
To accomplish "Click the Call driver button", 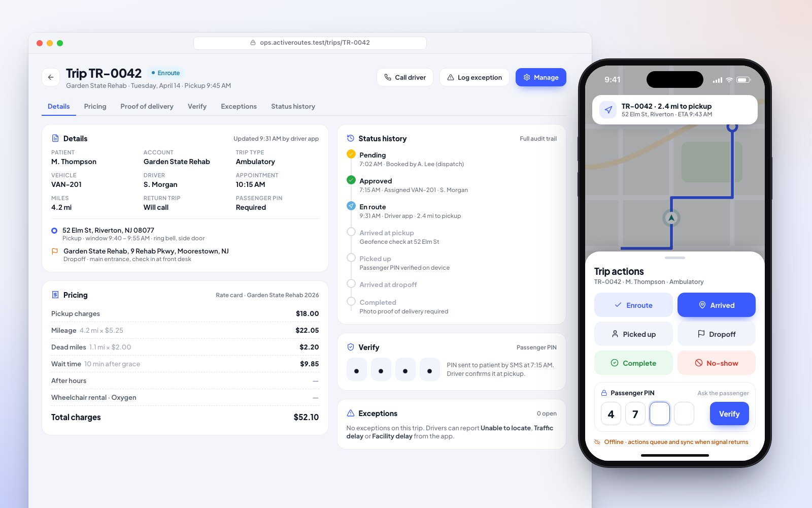I will (405, 77).
